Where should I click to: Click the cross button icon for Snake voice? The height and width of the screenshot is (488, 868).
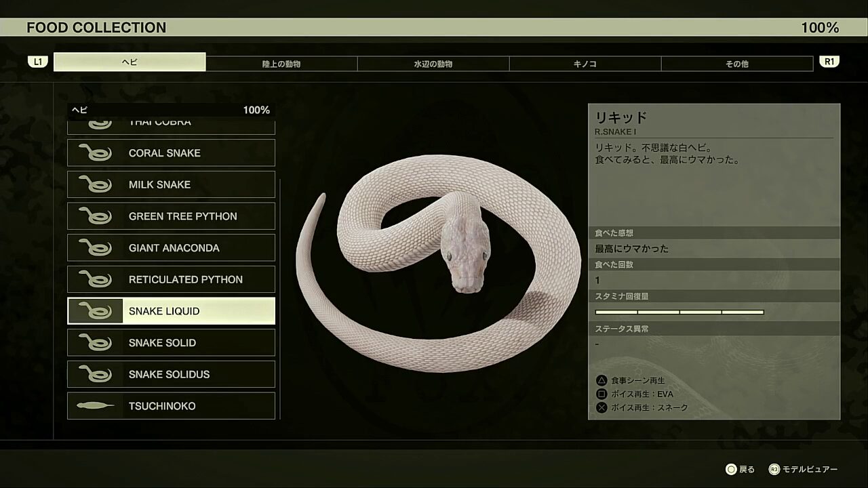click(601, 407)
